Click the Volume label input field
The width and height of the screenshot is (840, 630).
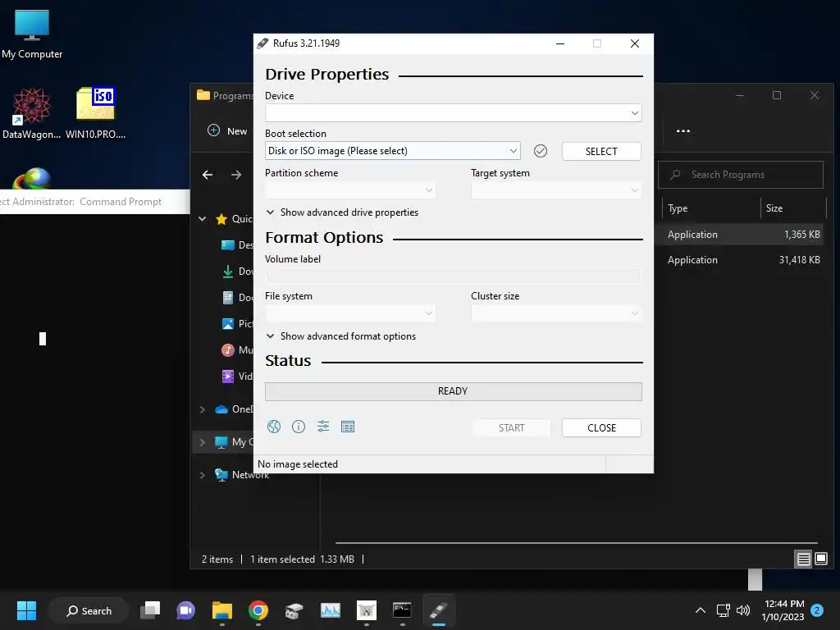pos(453,276)
